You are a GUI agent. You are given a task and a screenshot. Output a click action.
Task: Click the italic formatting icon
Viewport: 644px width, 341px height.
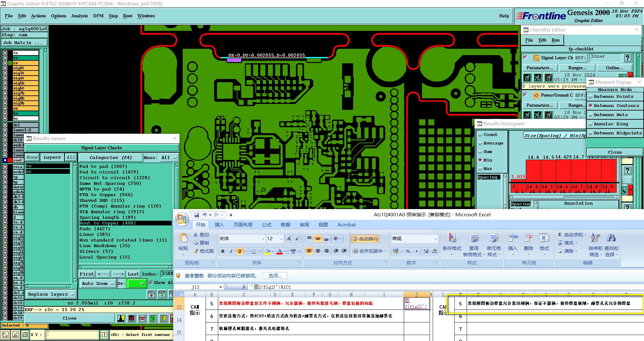(231, 251)
